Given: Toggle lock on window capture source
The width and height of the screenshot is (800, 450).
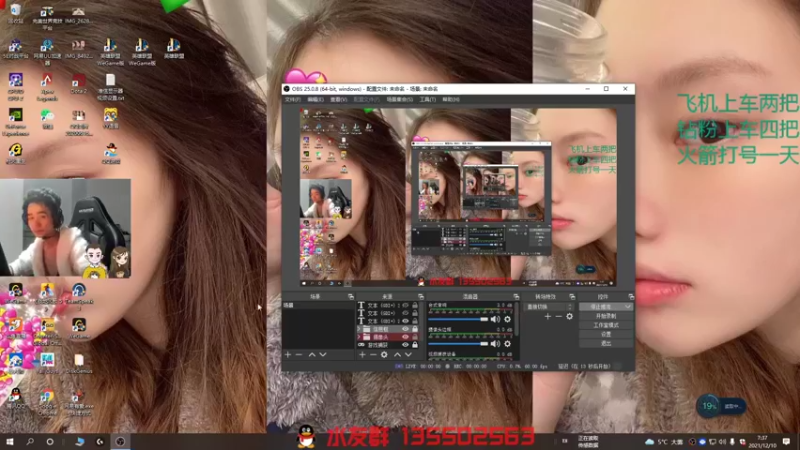Looking at the screenshot, I should 415,345.
